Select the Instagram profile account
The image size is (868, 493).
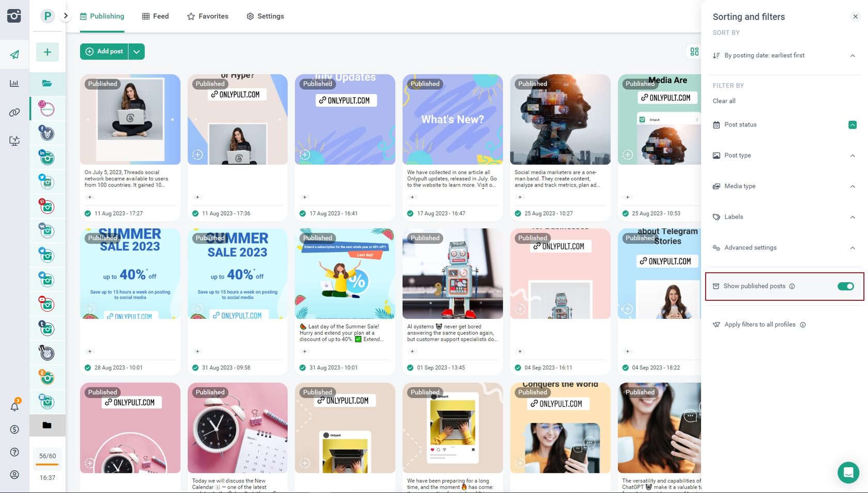(x=47, y=109)
